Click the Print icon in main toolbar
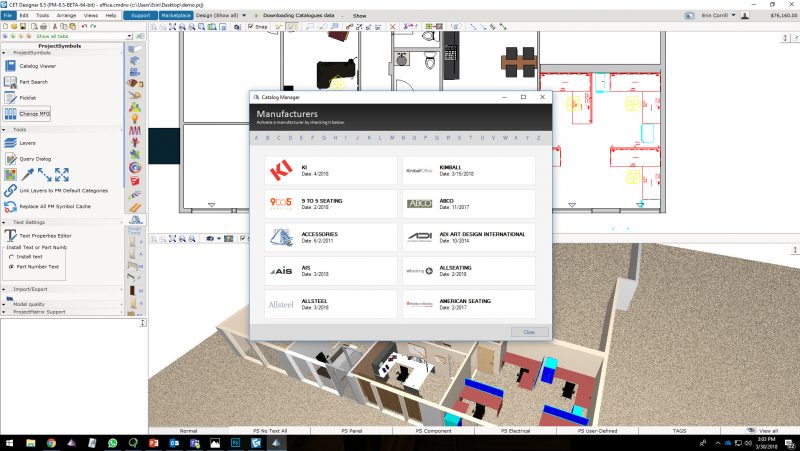Viewport: 800px width, 451px height. point(43,26)
